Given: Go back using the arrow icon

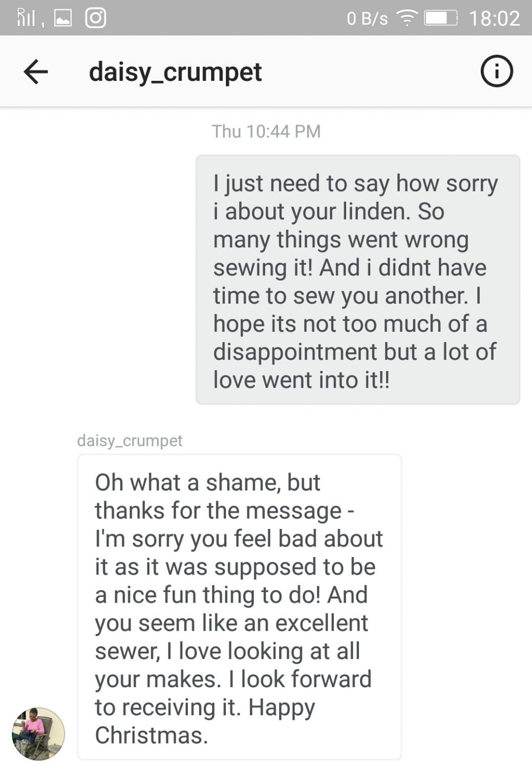Looking at the screenshot, I should (x=36, y=71).
